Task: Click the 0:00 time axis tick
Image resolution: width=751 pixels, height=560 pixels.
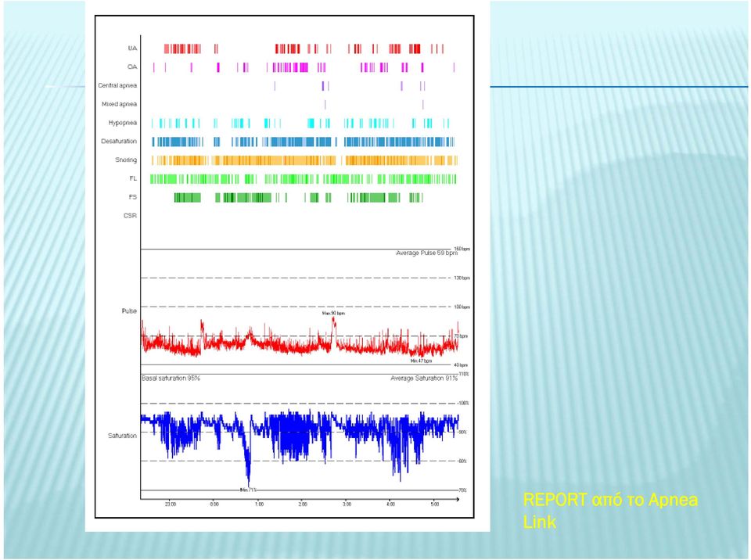Action: point(214,504)
